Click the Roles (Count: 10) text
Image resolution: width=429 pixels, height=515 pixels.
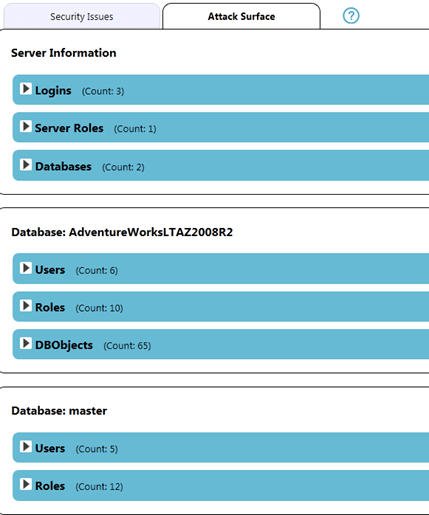pos(99,308)
